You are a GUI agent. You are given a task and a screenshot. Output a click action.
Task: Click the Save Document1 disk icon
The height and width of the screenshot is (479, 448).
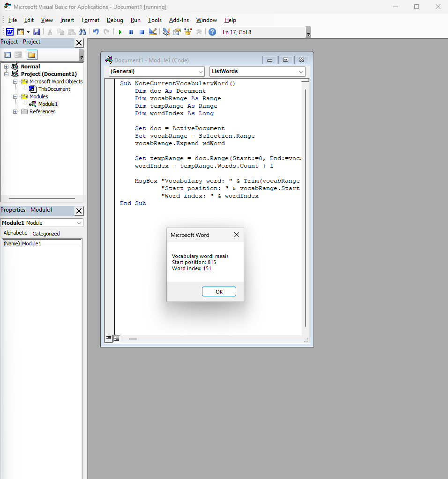(x=37, y=32)
